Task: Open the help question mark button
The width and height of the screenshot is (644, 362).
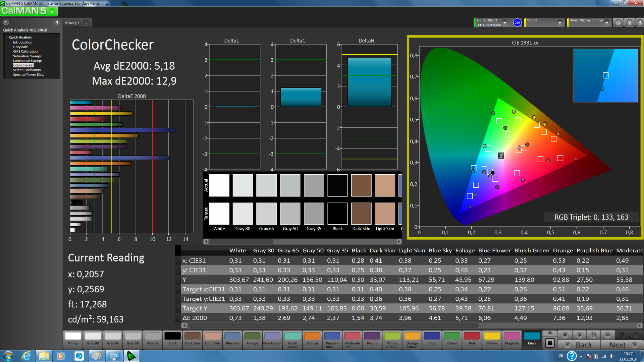Action: [x=629, y=22]
